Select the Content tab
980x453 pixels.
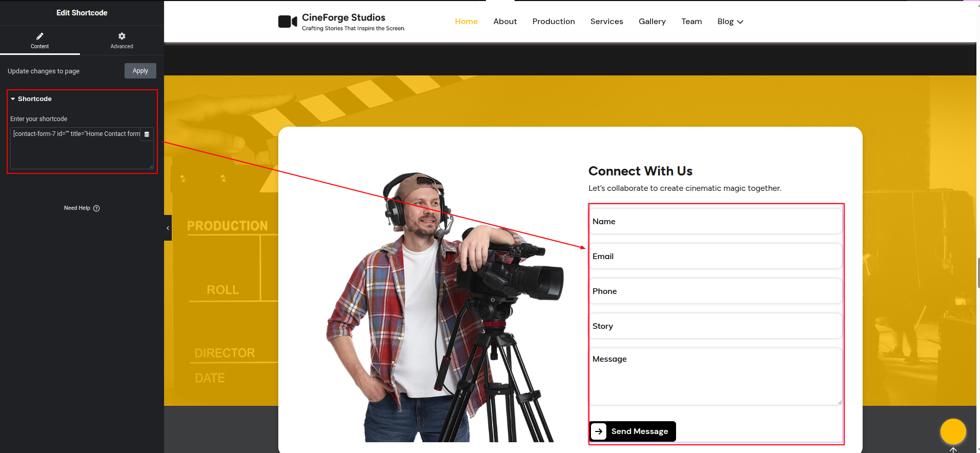pyautogui.click(x=39, y=41)
